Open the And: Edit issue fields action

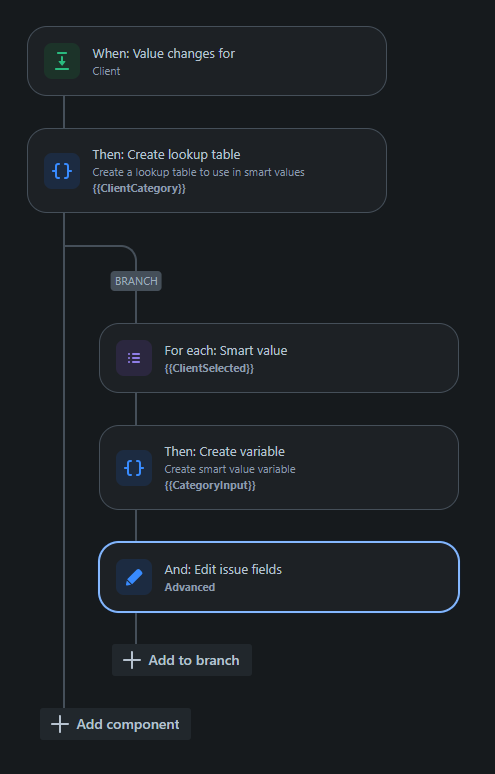coord(279,577)
